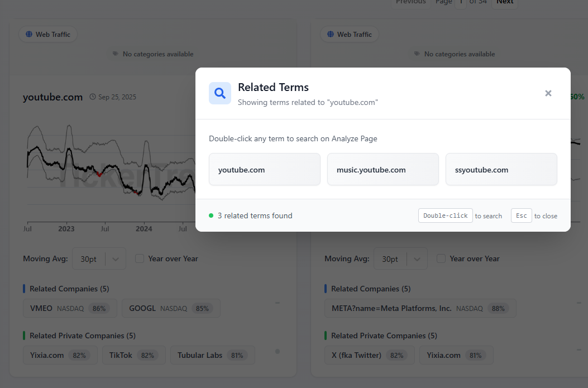Click the tag icon in right card's categories line
The image size is (588, 388).
[417, 54]
